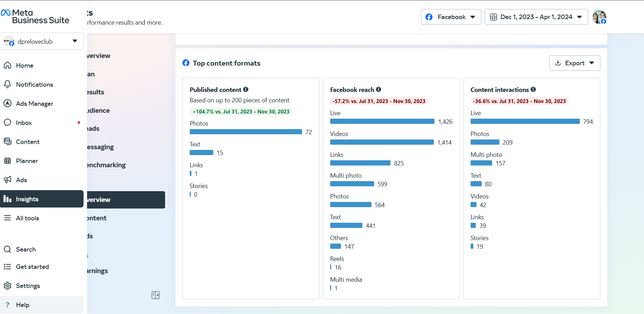Open the Home icon in sidebar
644x314 pixels.
click(7, 65)
